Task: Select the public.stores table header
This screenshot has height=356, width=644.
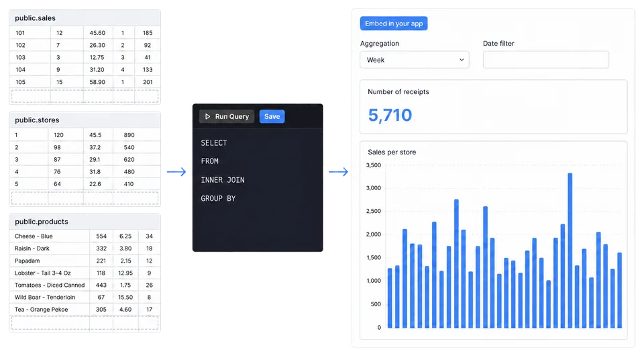Action: pos(85,120)
